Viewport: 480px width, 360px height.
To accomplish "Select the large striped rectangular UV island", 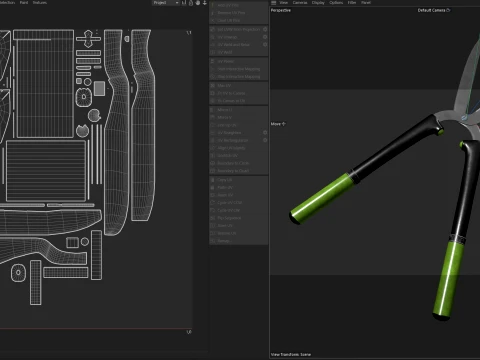I will coord(46,171).
